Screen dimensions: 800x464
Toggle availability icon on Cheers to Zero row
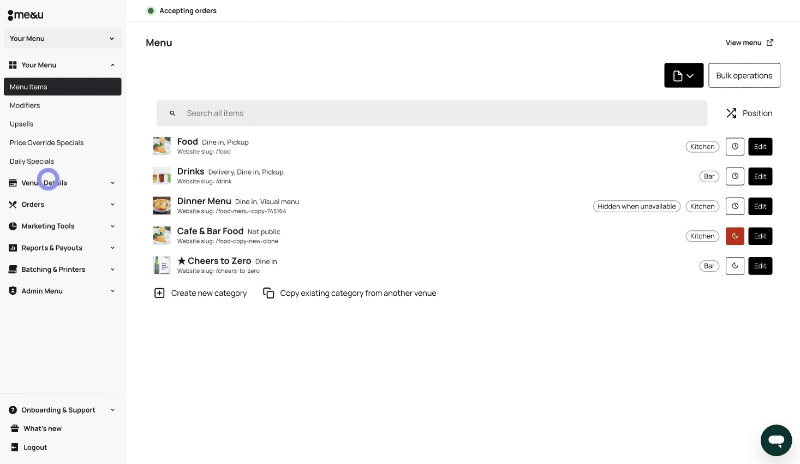(x=735, y=266)
